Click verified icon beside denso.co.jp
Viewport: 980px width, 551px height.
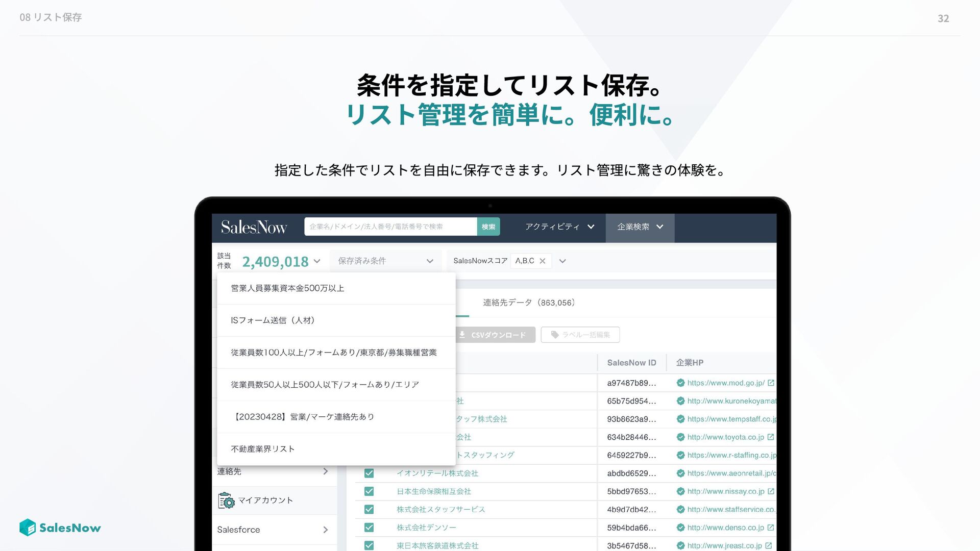pyautogui.click(x=680, y=528)
